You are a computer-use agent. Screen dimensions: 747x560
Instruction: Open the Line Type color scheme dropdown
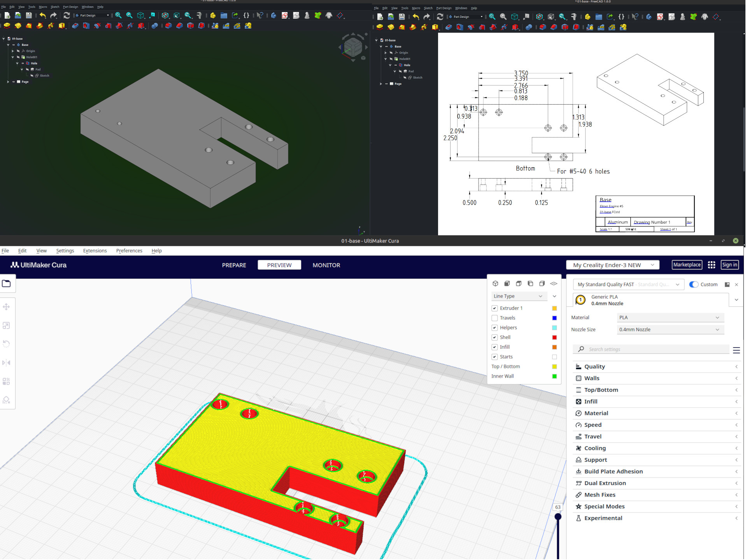[519, 296]
